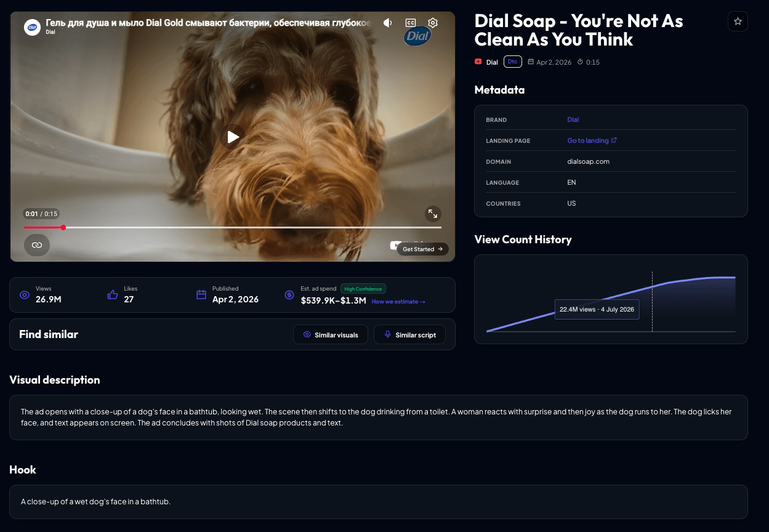Image resolution: width=769 pixels, height=532 pixels.
Task: Click the Dtc tag badge
Action: pos(513,62)
